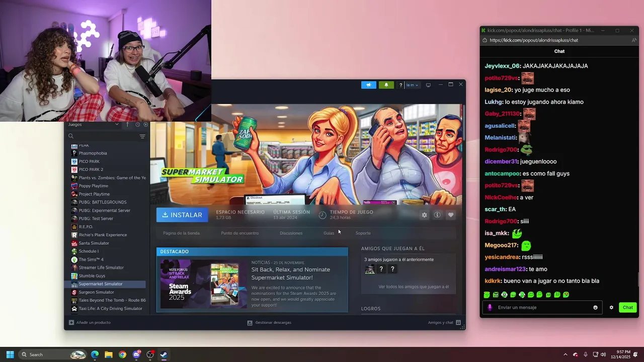Image resolution: width=644 pixels, height=362 pixels.
Task: Open Discusiones tab
Action: 291,233
